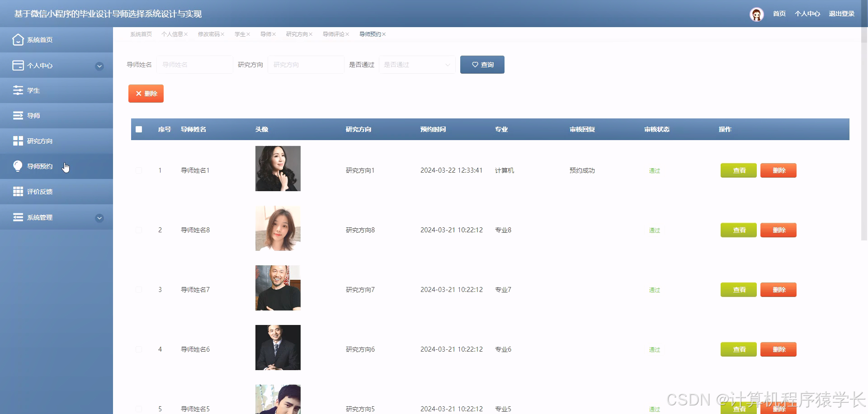
Task: Toggle the select-all checkbox in the table header
Action: point(139,129)
